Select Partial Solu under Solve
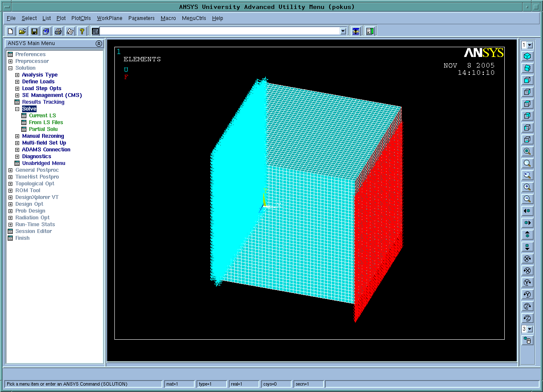 43,129
